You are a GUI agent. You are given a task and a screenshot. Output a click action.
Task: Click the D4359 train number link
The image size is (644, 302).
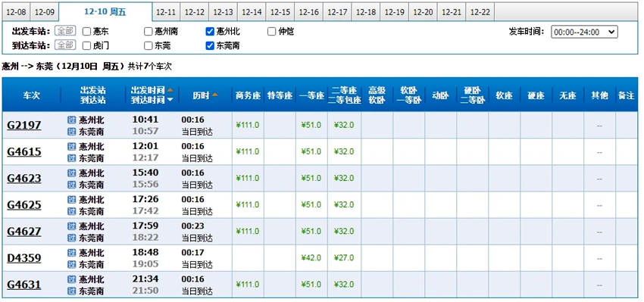[x=24, y=258]
